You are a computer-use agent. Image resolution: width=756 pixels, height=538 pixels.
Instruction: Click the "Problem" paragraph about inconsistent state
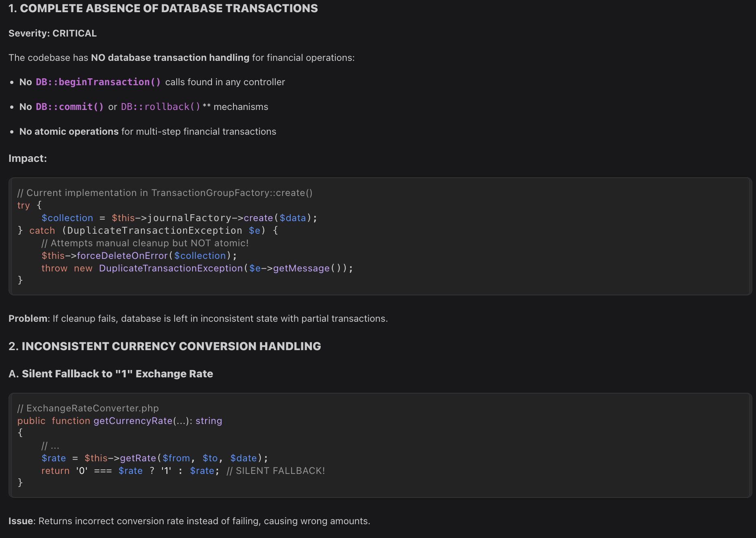click(x=198, y=318)
